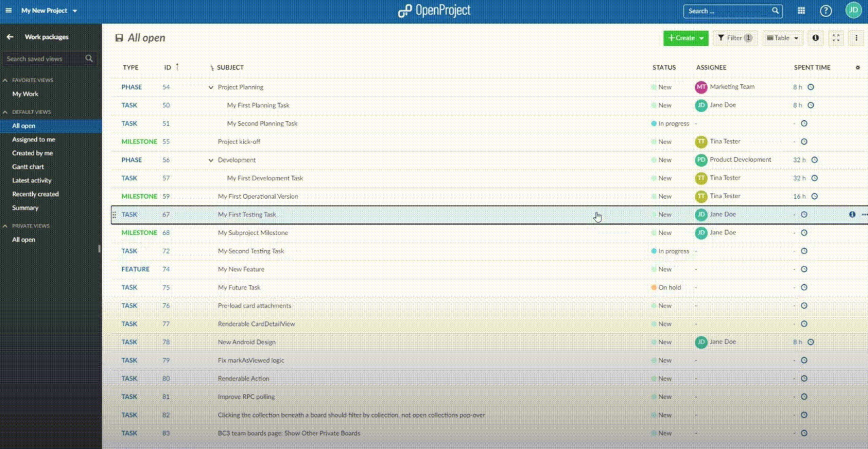
Task: Enter fullscreen mode for the work package table
Action: point(836,38)
